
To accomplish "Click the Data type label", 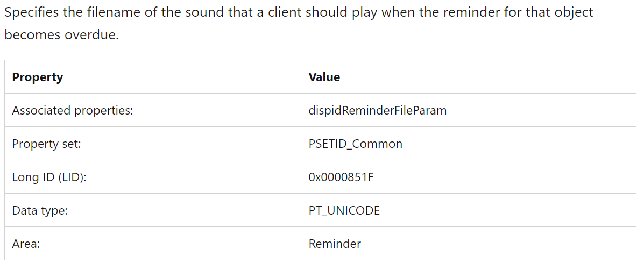I will click(40, 211).
